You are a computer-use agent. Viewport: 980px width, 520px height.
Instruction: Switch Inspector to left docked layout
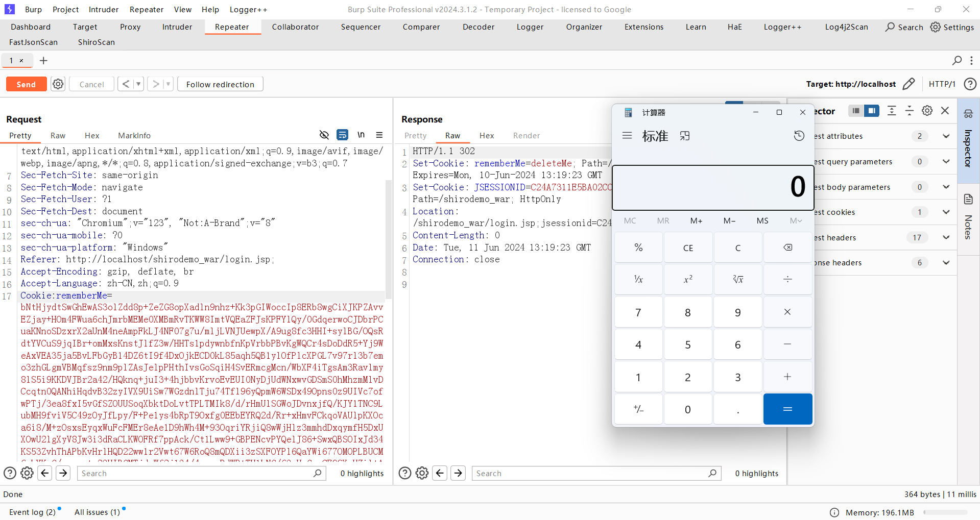tap(856, 111)
